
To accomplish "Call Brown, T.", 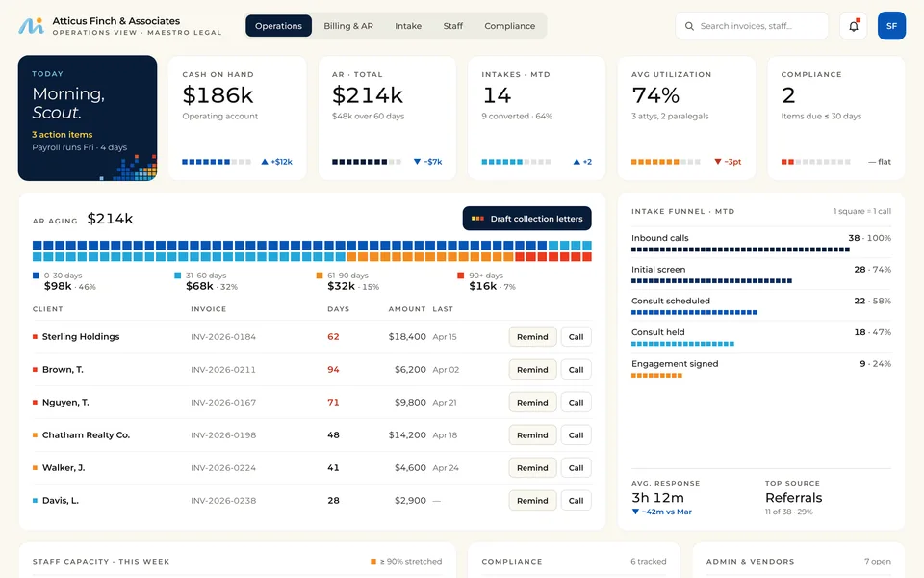I will coord(577,370).
